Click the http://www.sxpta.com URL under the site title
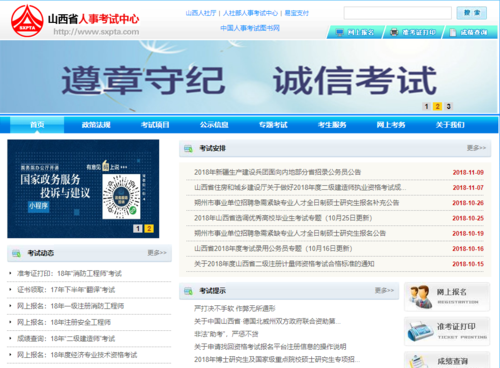Image resolution: width=500 pixels, height=368 pixels. click(x=96, y=32)
